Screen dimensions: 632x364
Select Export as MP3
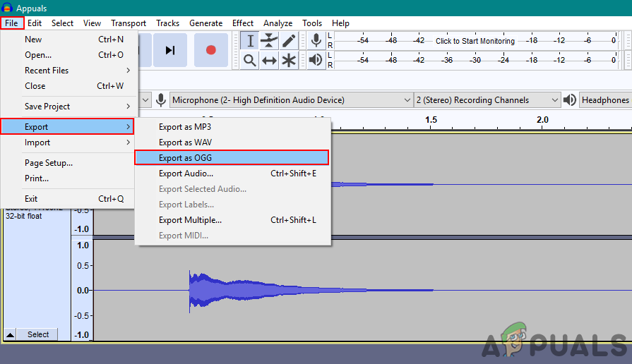pyautogui.click(x=232, y=127)
